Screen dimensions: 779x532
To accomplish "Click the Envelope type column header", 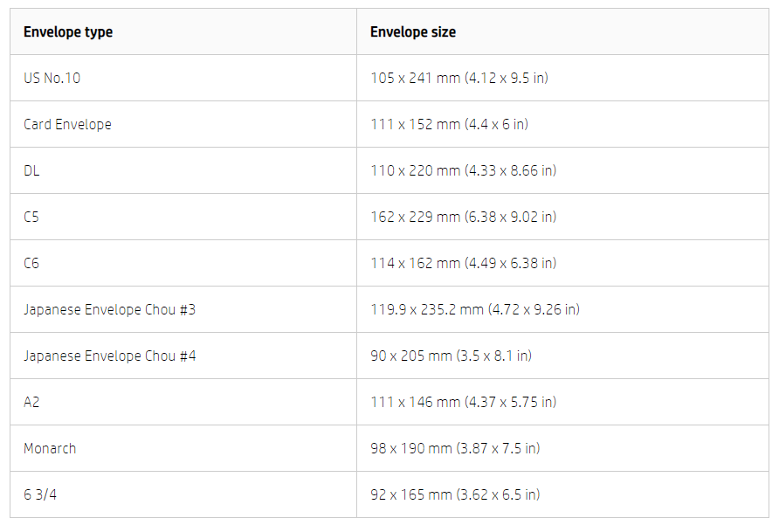I will tap(68, 32).
